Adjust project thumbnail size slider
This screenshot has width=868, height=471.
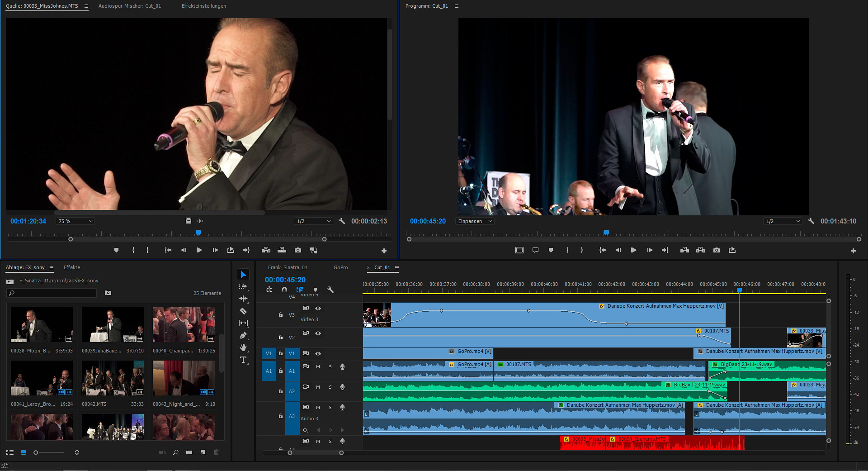(49, 452)
